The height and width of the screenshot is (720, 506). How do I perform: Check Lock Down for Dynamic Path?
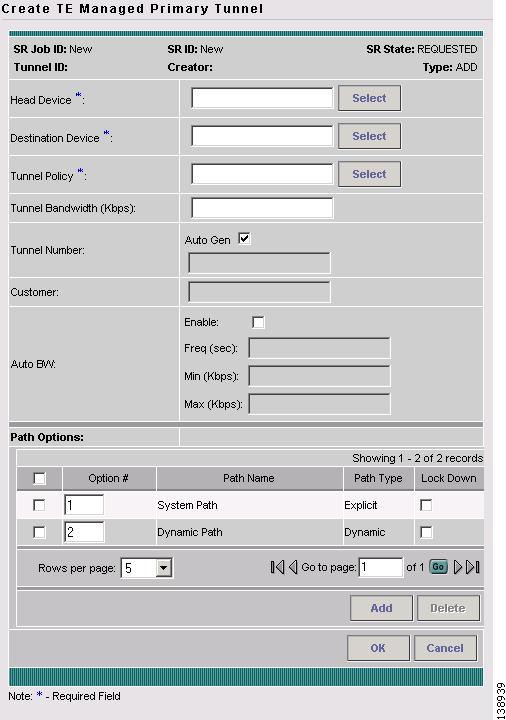pos(426,532)
